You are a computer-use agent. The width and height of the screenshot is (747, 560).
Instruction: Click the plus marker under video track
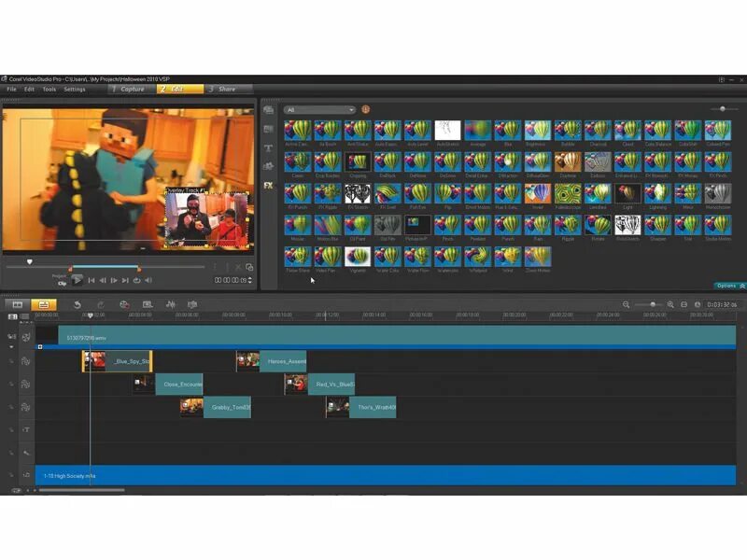point(40,346)
